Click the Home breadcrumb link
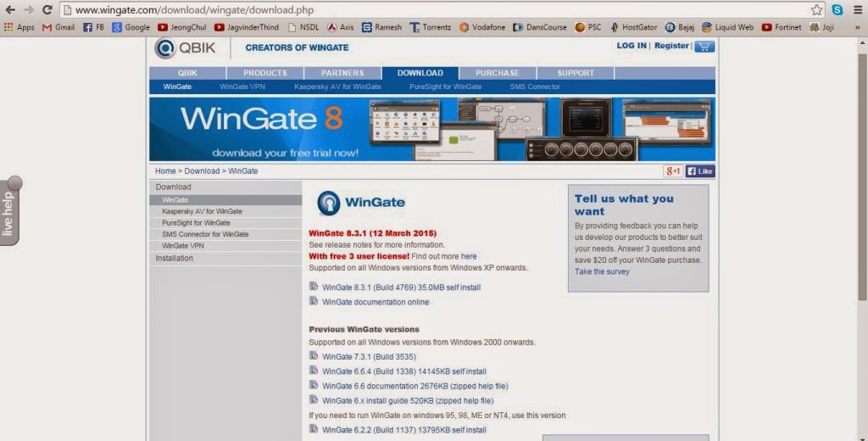Image resolution: width=868 pixels, height=441 pixels. tap(165, 171)
